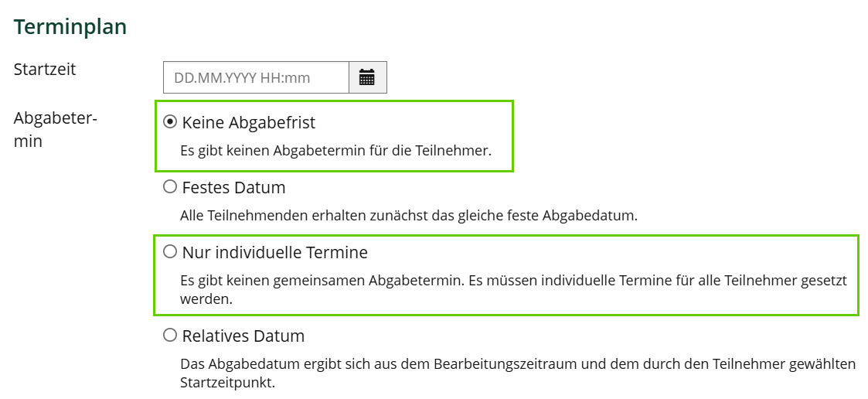
Task: Pick the Relatives Datum radio button
Action: tap(170, 336)
